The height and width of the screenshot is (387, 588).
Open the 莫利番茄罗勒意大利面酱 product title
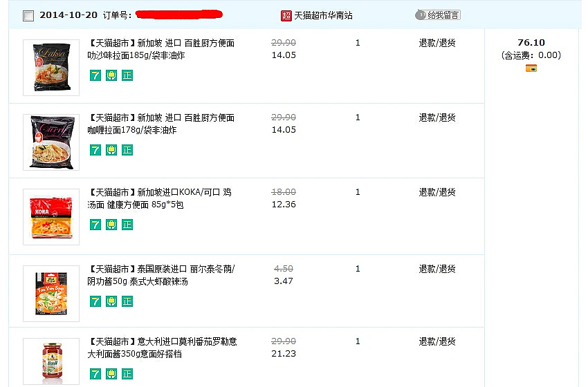tap(163, 348)
